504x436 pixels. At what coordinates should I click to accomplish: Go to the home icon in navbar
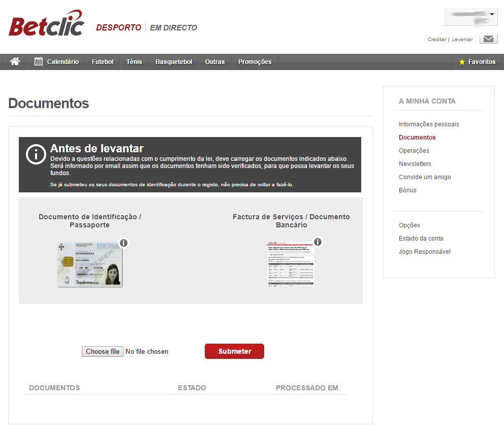[x=15, y=62]
